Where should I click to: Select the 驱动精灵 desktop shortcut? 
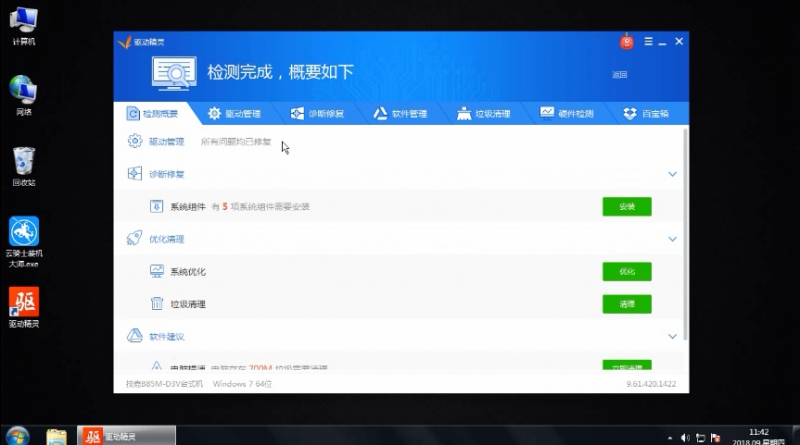pyautogui.click(x=24, y=307)
